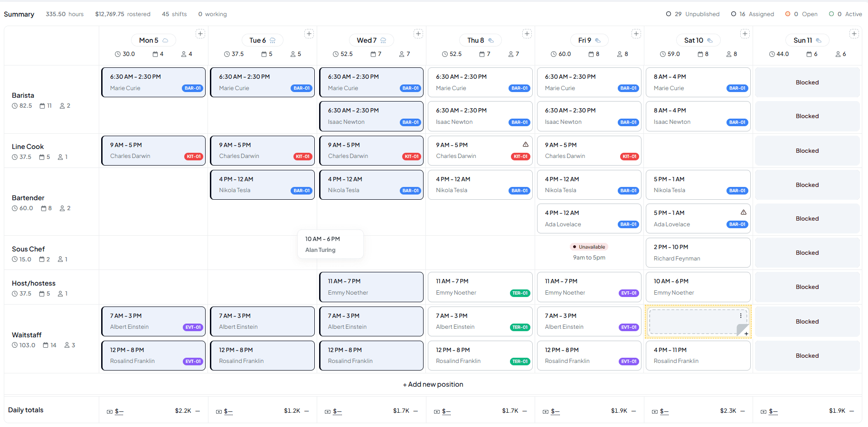Click the plus icon for Tue 6

pos(309,34)
